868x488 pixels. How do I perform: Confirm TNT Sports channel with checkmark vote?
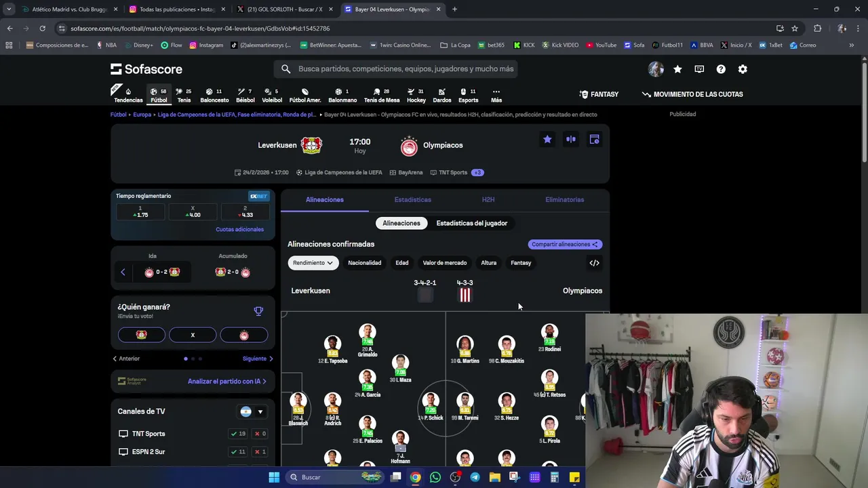[238, 434]
